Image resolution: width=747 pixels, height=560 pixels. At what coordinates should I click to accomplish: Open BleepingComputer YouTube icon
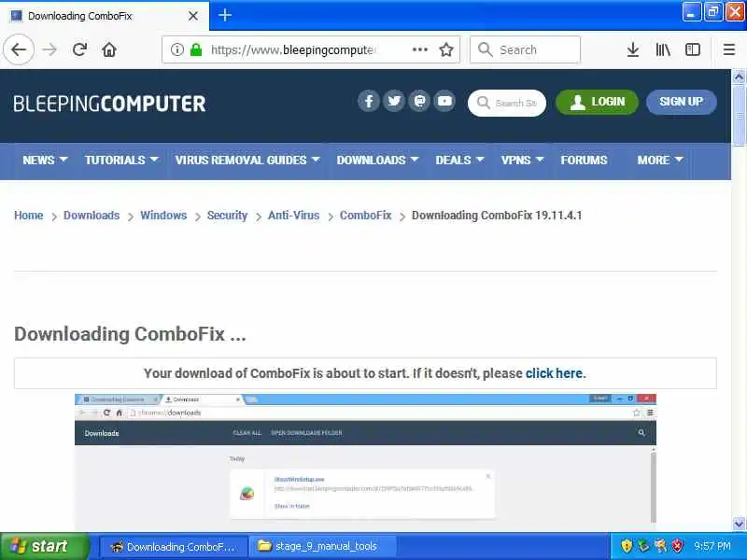pyautogui.click(x=444, y=101)
